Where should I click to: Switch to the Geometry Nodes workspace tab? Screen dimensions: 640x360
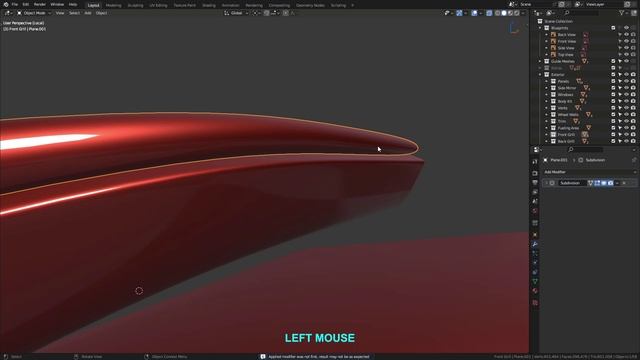click(x=310, y=5)
